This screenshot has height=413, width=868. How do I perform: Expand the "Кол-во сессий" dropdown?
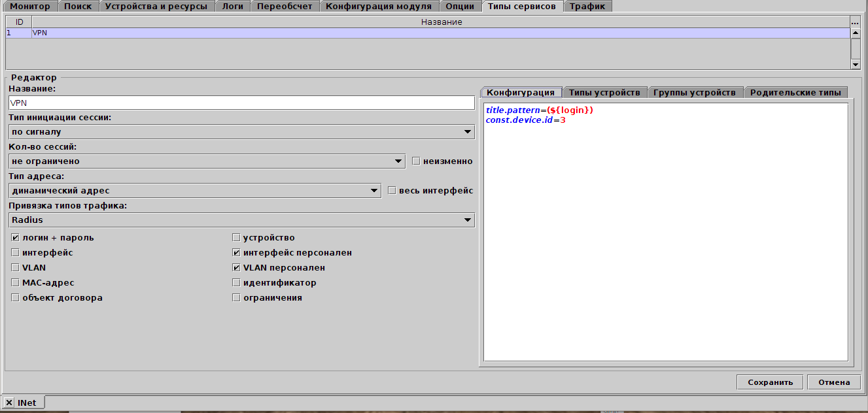(398, 160)
